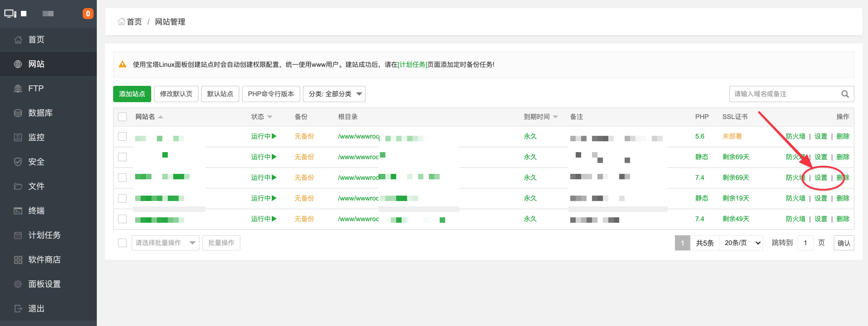Click the folder icon next to 文件
Image resolution: width=868 pixels, height=326 pixels.
point(18,186)
